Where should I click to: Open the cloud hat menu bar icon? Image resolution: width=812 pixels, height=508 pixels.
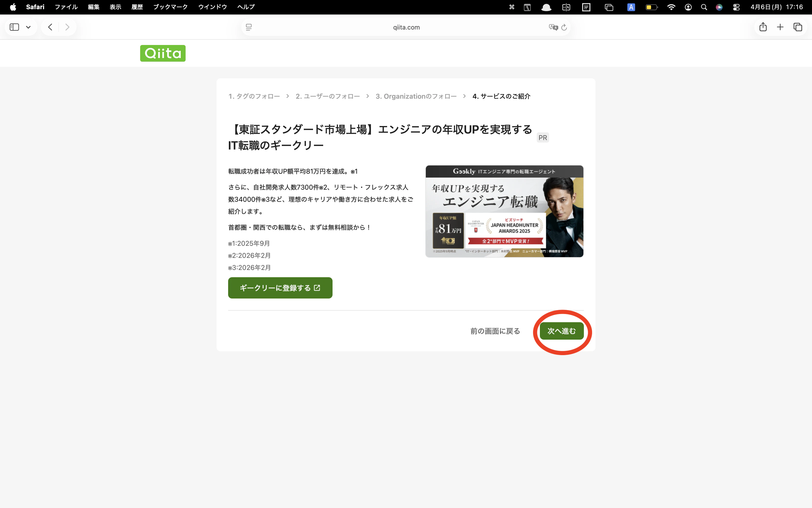coord(546,7)
